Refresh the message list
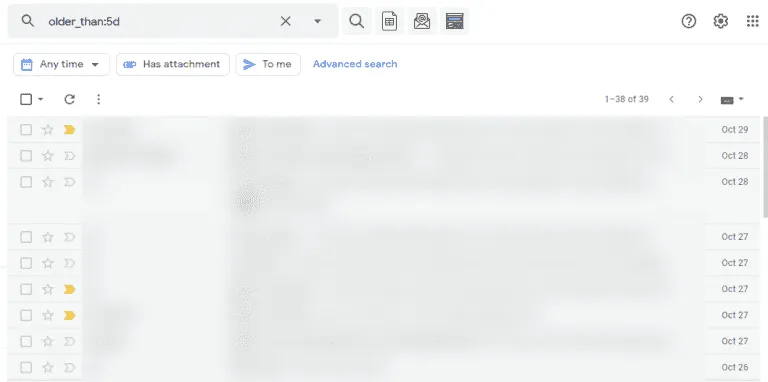This screenshot has width=768, height=382. 70,99
